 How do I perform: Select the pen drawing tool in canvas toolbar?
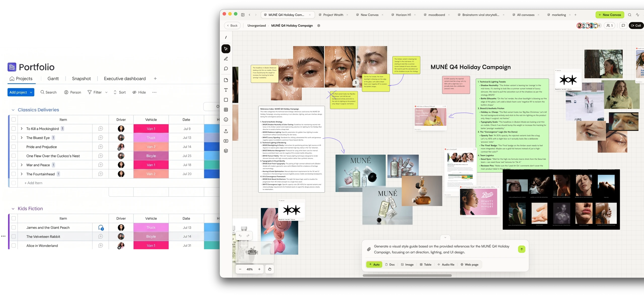pyautogui.click(x=226, y=59)
